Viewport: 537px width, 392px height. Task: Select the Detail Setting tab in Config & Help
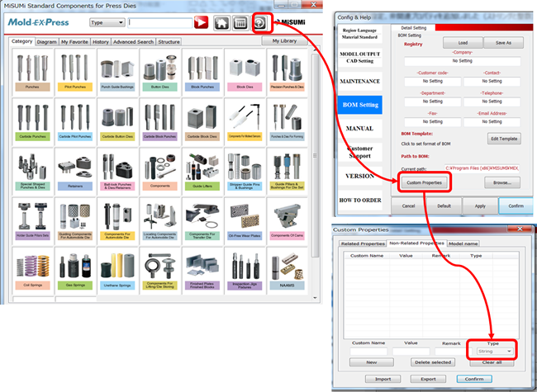pyautogui.click(x=413, y=28)
